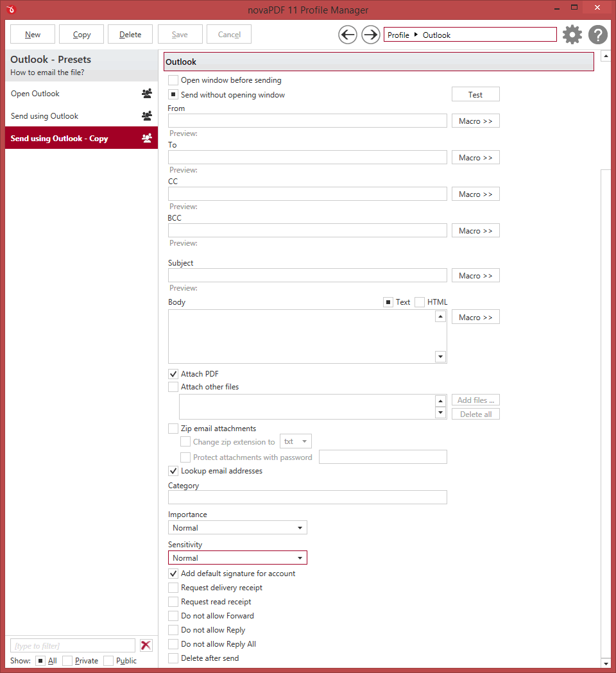616x673 pixels.
Task: Select Send without opening window option
Action: click(x=173, y=95)
